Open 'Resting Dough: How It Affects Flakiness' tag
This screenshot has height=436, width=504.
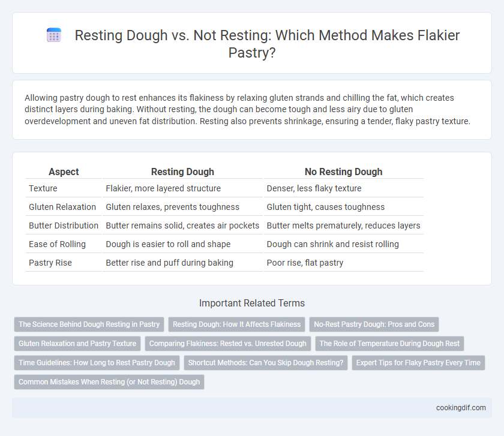[236, 324]
